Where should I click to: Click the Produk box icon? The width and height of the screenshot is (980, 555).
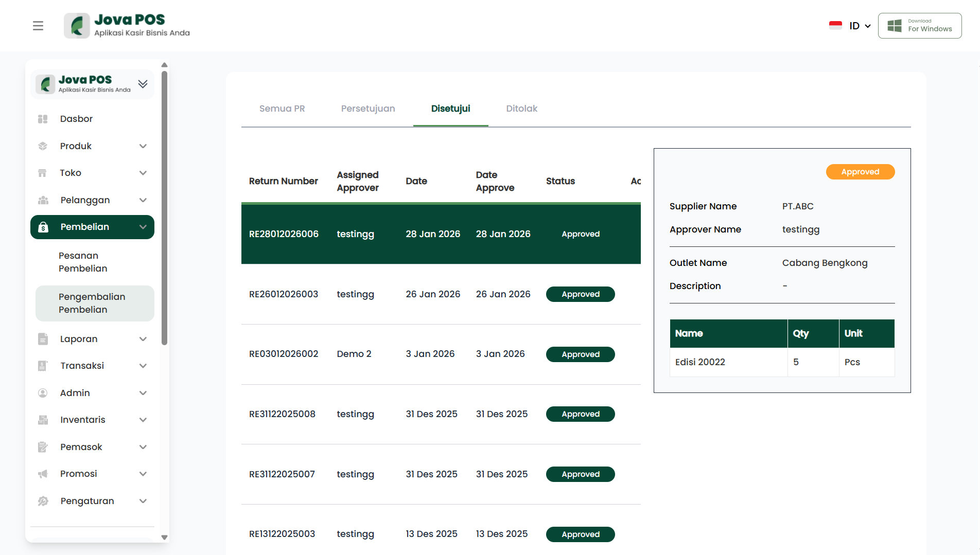tap(43, 146)
